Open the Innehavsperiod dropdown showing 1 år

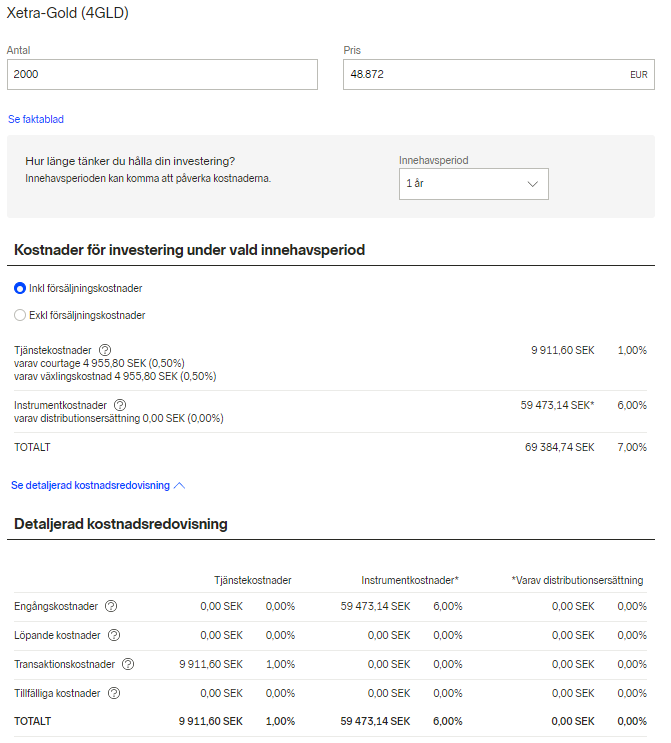click(473, 184)
